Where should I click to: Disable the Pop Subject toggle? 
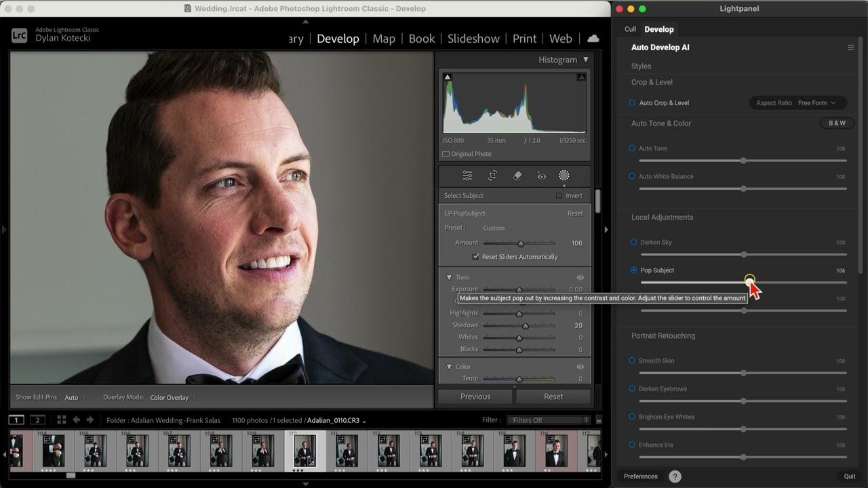click(633, 270)
